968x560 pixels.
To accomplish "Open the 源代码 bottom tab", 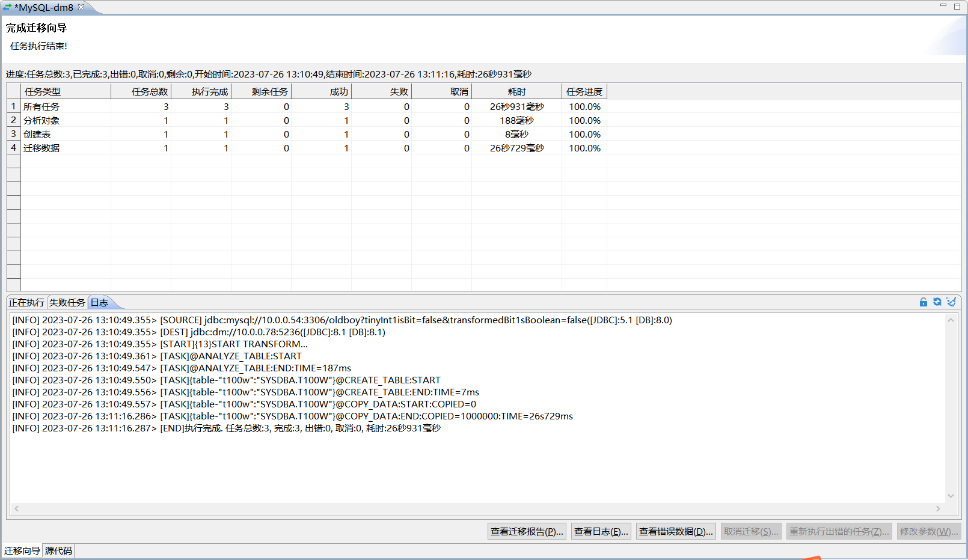I will [x=58, y=551].
